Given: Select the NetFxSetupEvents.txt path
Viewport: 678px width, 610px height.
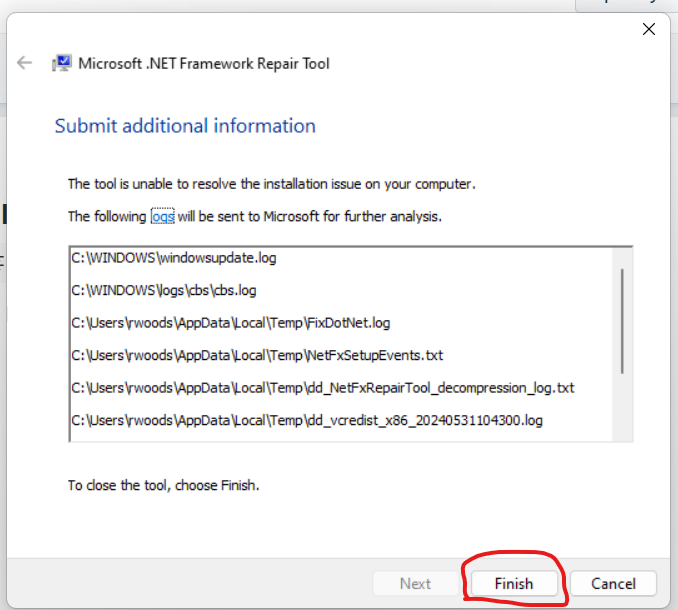Looking at the screenshot, I should 257,355.
